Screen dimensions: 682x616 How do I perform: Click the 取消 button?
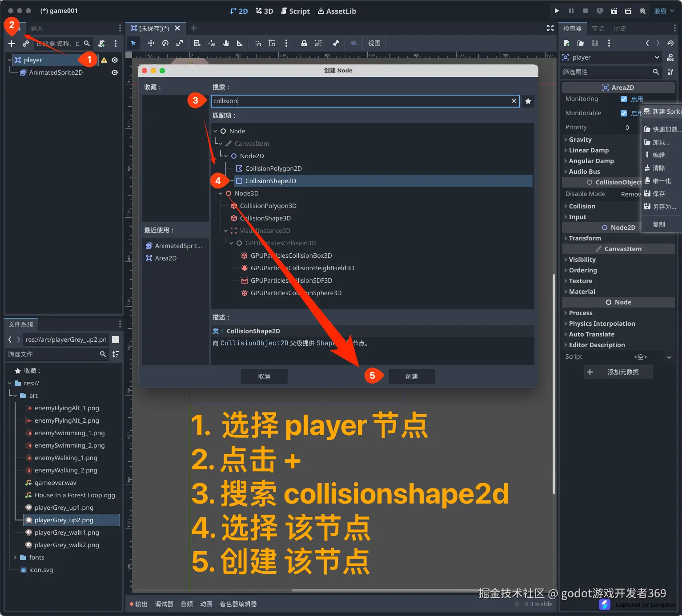tap(264, 376)
